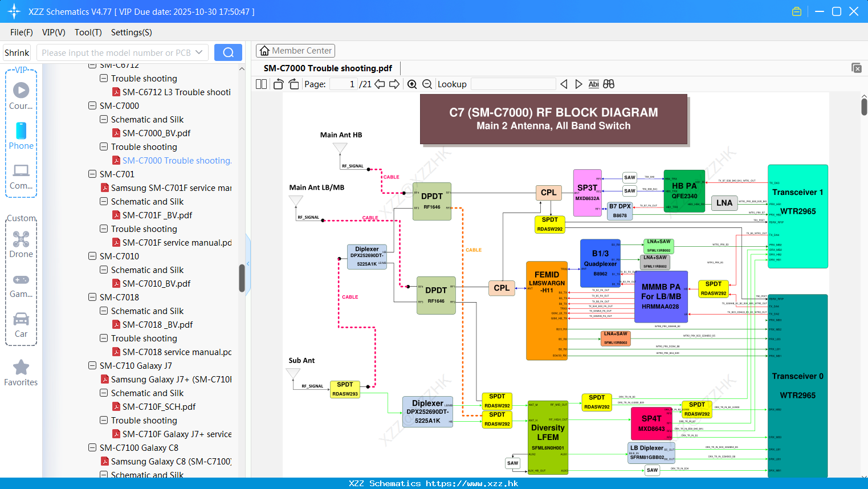Screen dimensions: 868x489
Task: Open SM-C710F Galaxy J7+ service file
Action: tap(172, 434)
